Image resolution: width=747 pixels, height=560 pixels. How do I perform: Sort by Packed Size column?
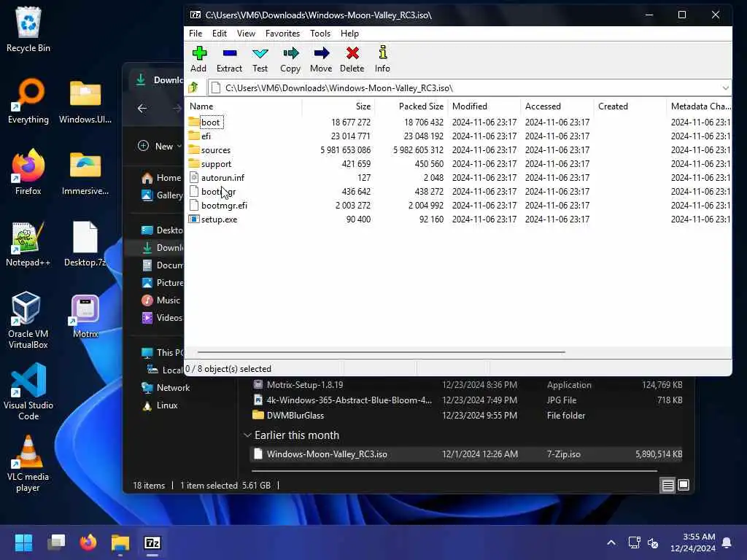click(x=411, y=106)
